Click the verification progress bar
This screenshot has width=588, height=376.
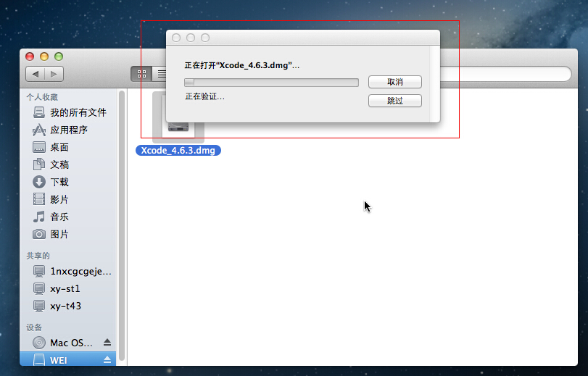pyautogui.click(x=271, y=82)
